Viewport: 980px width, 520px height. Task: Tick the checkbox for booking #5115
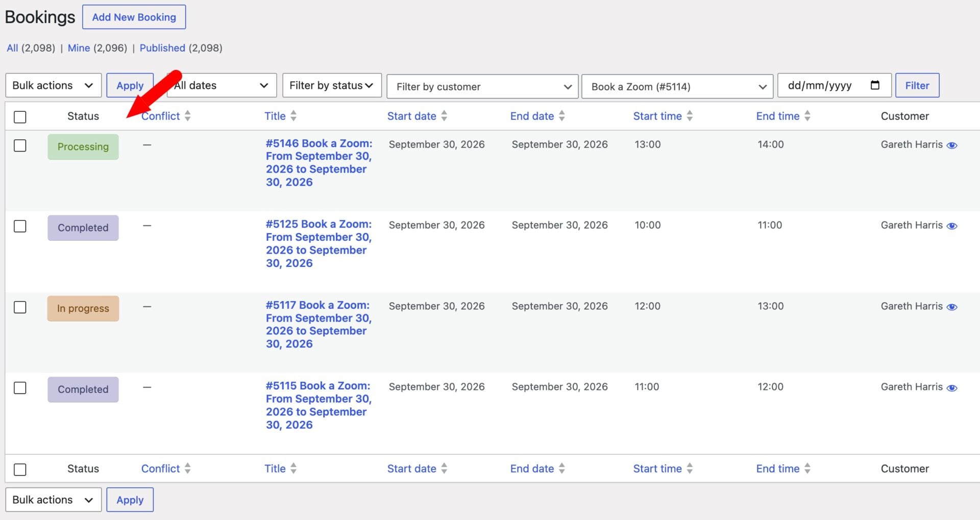click(x=20, y=388)
